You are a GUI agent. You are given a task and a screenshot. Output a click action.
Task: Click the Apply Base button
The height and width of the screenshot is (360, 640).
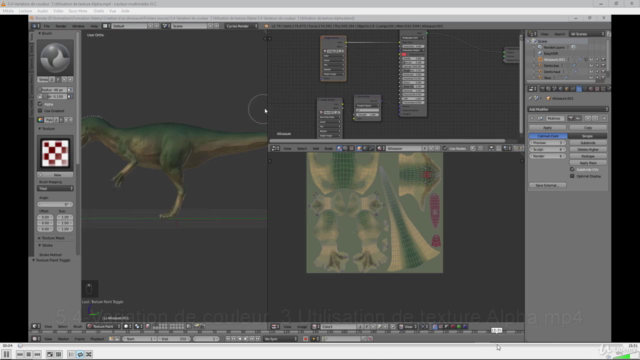click(588, 163)
